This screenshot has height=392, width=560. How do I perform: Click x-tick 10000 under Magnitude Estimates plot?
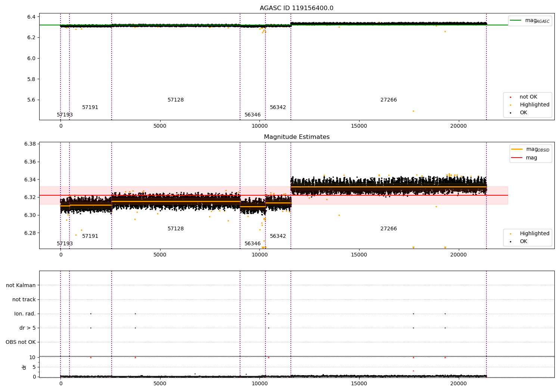point(259,255)
